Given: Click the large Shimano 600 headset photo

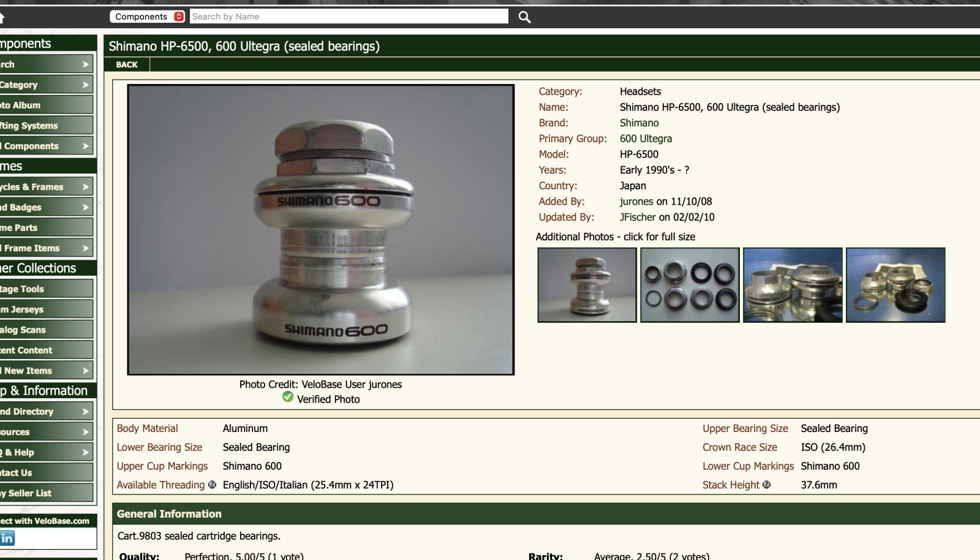Looking at the screenshot, I should pyautogui.click(x=320, y=230).
